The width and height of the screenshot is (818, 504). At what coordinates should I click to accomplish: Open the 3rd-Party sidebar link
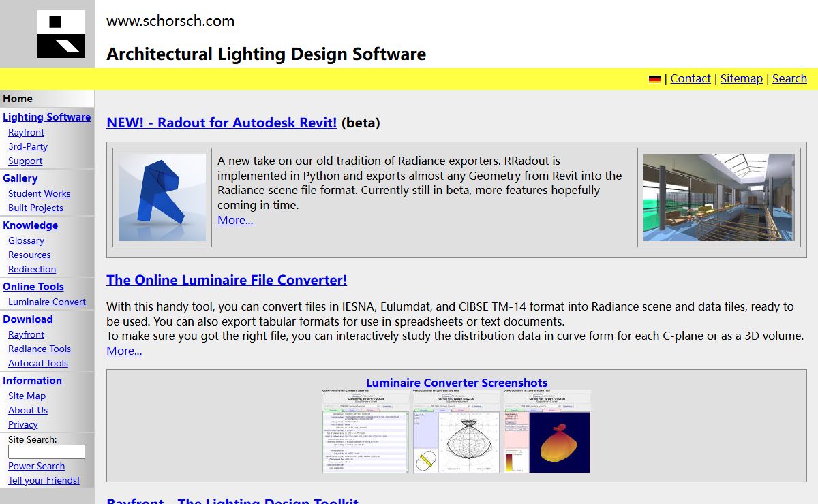coord(28,147)
